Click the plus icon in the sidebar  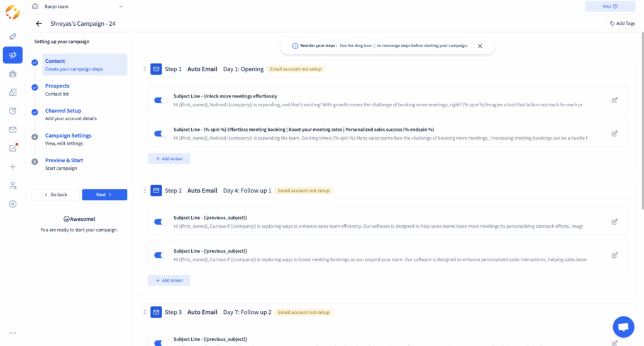tap(13, 167)
